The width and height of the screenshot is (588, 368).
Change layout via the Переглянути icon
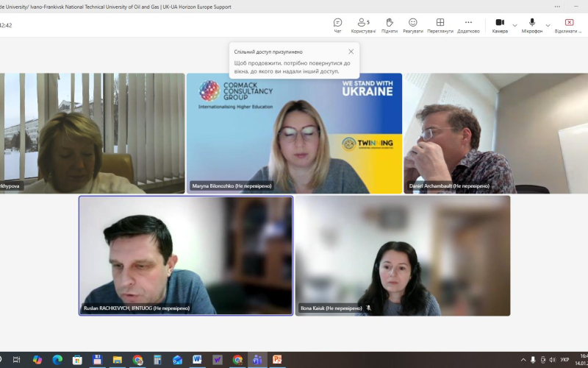click(440, 25)
